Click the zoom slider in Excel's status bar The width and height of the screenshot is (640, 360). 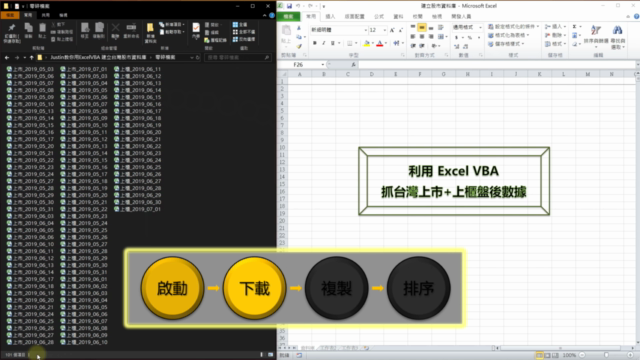[606, 356]
